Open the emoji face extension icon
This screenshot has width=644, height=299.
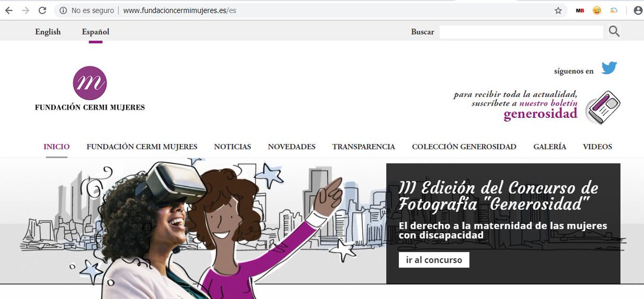pos(597,10)
